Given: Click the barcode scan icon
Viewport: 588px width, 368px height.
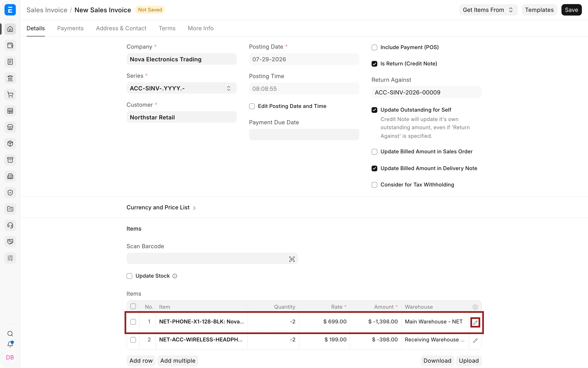Looking at the screenshot, I should click(292, 259).
